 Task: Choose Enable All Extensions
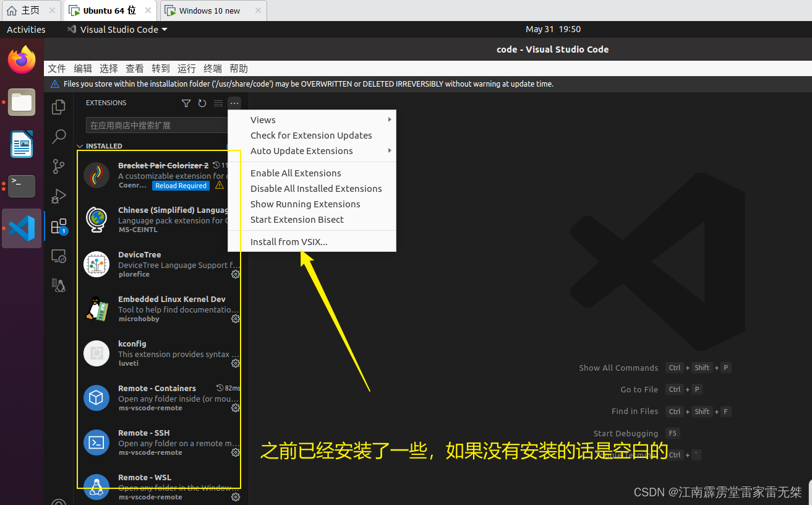312,173
